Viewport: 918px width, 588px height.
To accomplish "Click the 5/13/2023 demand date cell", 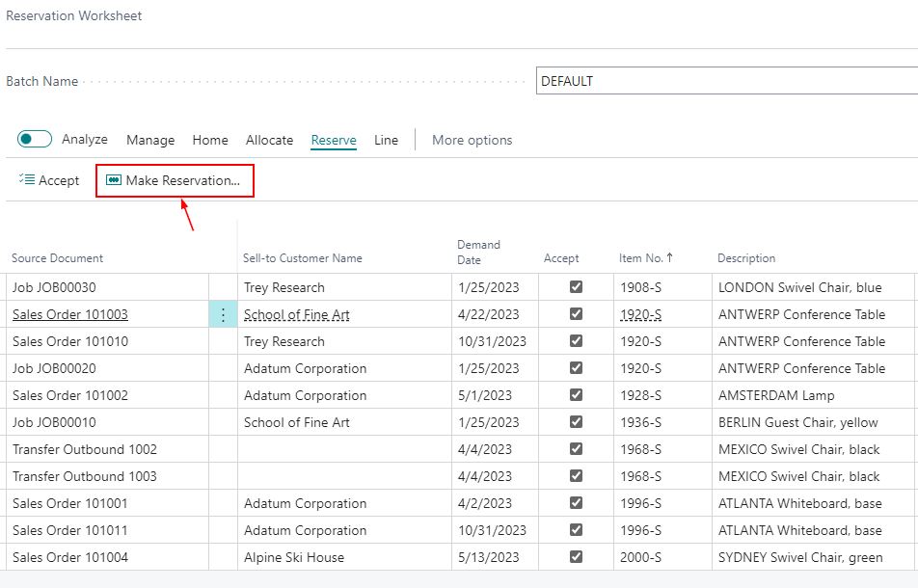I will coord(496,556).
